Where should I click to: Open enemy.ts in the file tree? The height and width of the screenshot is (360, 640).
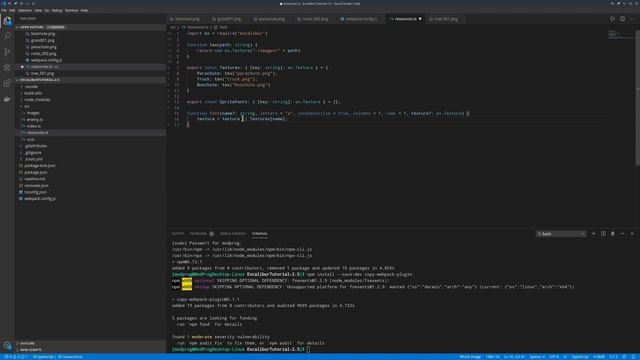point(35,120)
